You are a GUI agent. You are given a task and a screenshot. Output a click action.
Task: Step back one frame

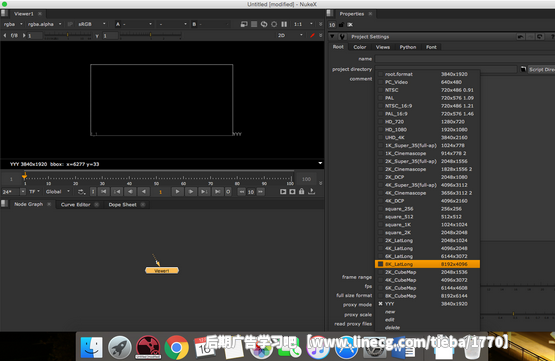click(x=130, y=191)
